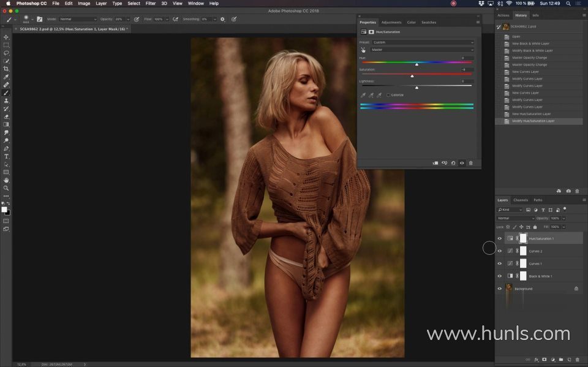The width and height of the screenshot is (588, 367).
Task: Select the Hand tool
Action: [6, 180]
